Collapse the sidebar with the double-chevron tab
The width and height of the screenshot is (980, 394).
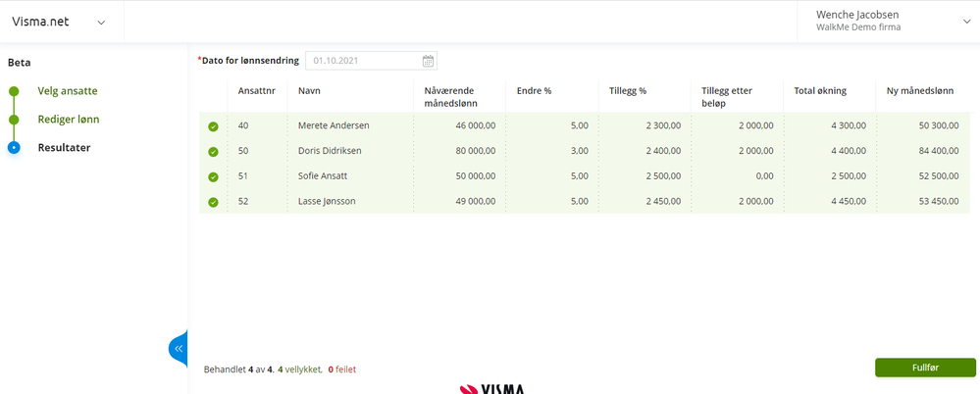[x=179, y=348]
